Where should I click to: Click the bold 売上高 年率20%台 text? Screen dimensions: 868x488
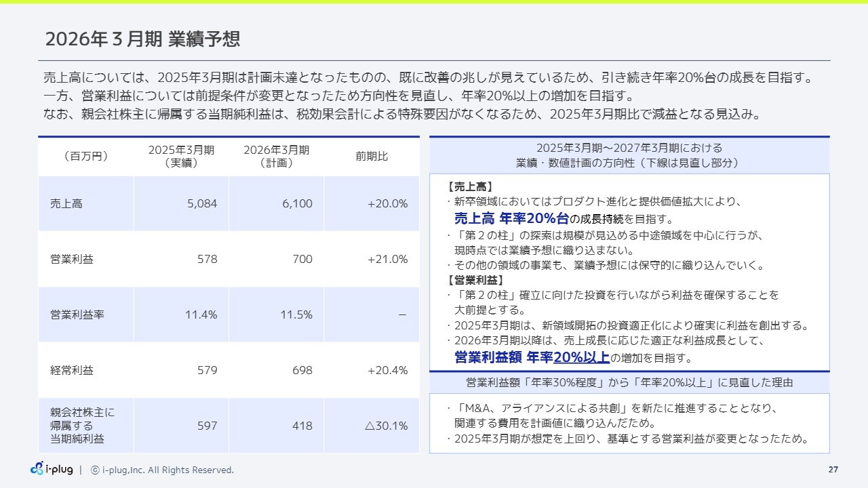tap(511, 218)
